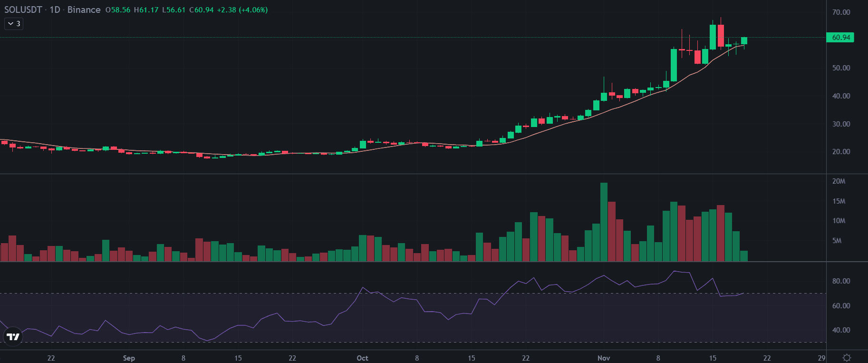Click the TradingView logo icon
This screenshot has height=363, width=868.
[x=13, y=337]
